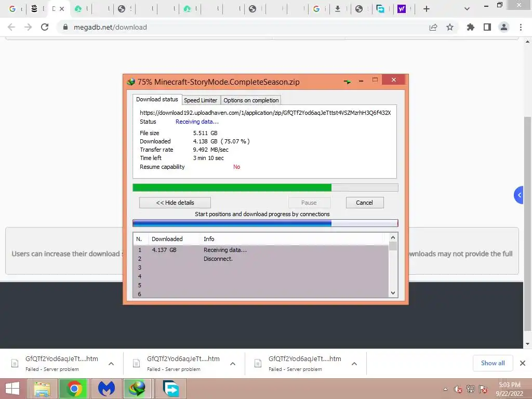Viewport: 532px width, 399px height.
Task: Open the Options on completion tab
Action: point(251,100)
